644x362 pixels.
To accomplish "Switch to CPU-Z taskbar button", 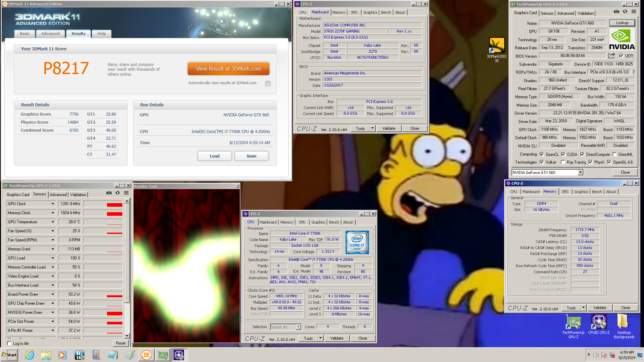I will coord(179,355).
